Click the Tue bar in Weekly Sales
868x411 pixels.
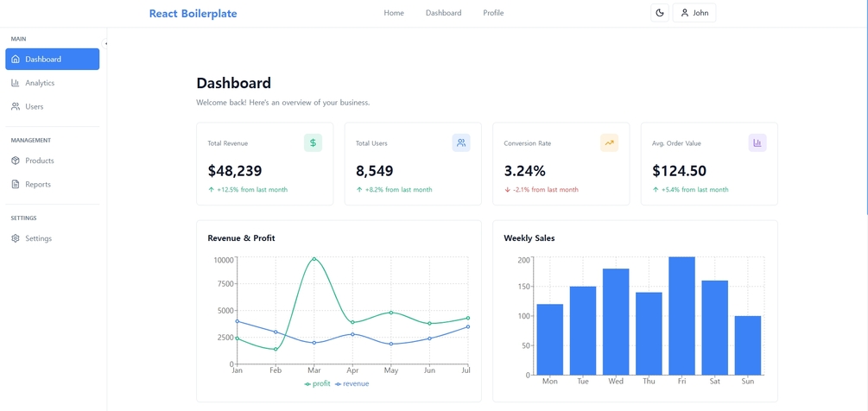583,331
